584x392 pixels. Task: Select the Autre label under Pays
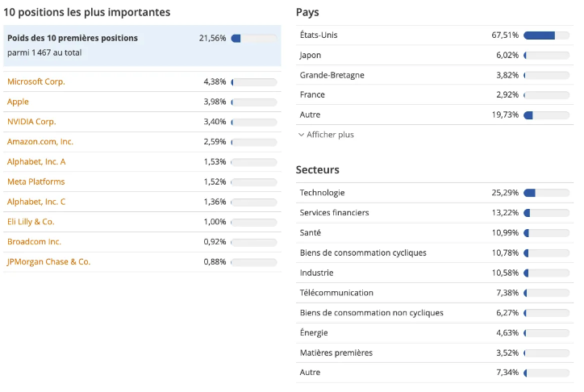click(x=310, y=115)
